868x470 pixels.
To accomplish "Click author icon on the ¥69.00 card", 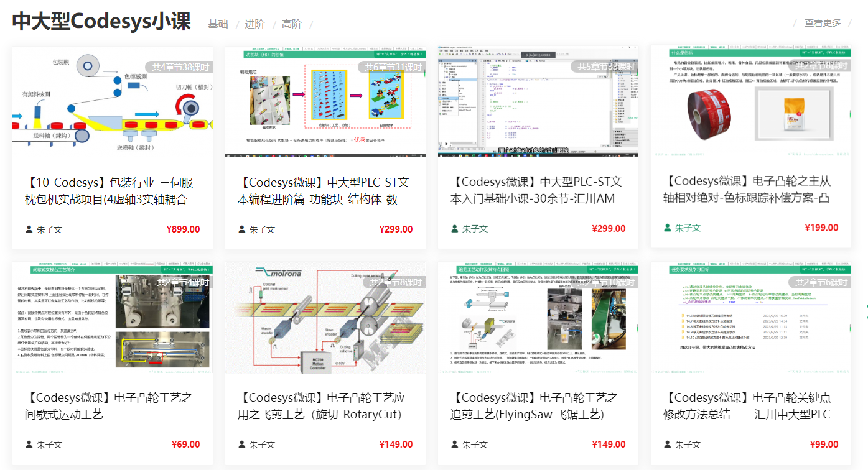I will 29,445.
